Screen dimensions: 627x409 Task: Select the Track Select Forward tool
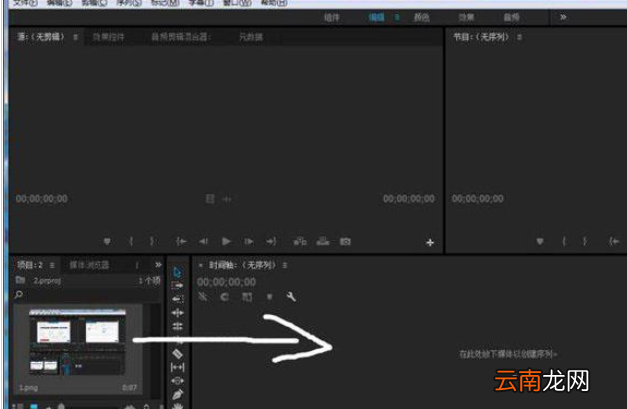(x=177, y=285)
